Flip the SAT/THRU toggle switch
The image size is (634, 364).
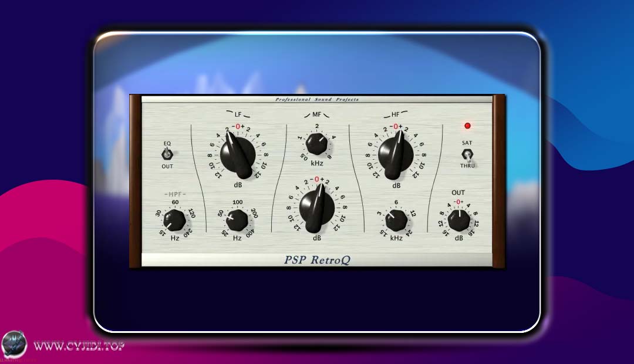467,155
